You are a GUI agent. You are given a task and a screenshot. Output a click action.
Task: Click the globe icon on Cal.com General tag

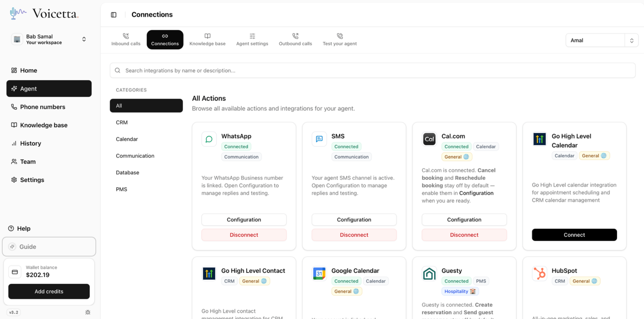[466, 157]
